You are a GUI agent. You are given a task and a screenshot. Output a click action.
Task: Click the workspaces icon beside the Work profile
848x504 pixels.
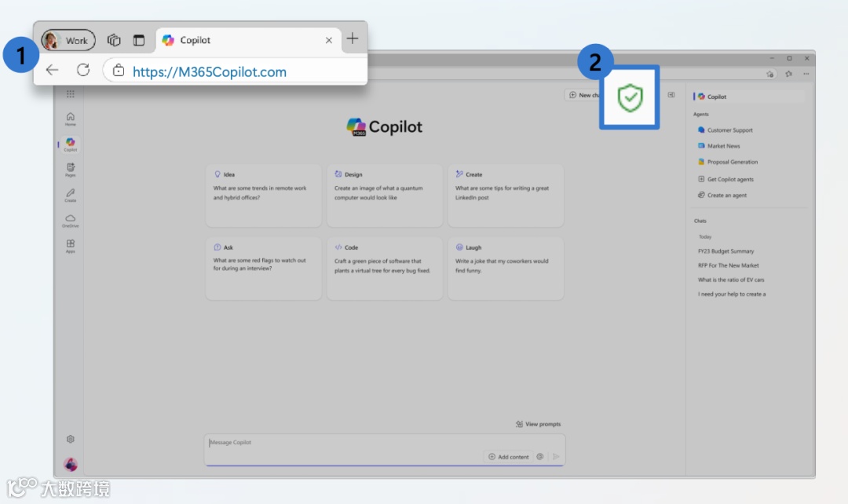[114, 40]
